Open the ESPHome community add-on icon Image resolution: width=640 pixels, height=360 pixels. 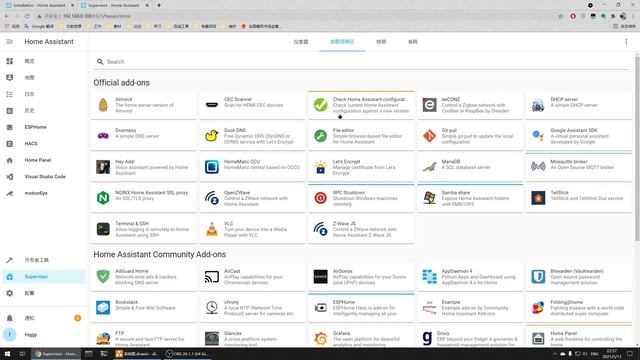pyautogui.click(x=320, y=308)
